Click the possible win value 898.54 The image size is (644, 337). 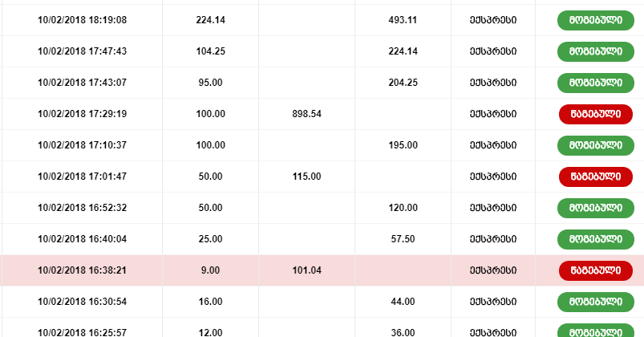[307, 114]
